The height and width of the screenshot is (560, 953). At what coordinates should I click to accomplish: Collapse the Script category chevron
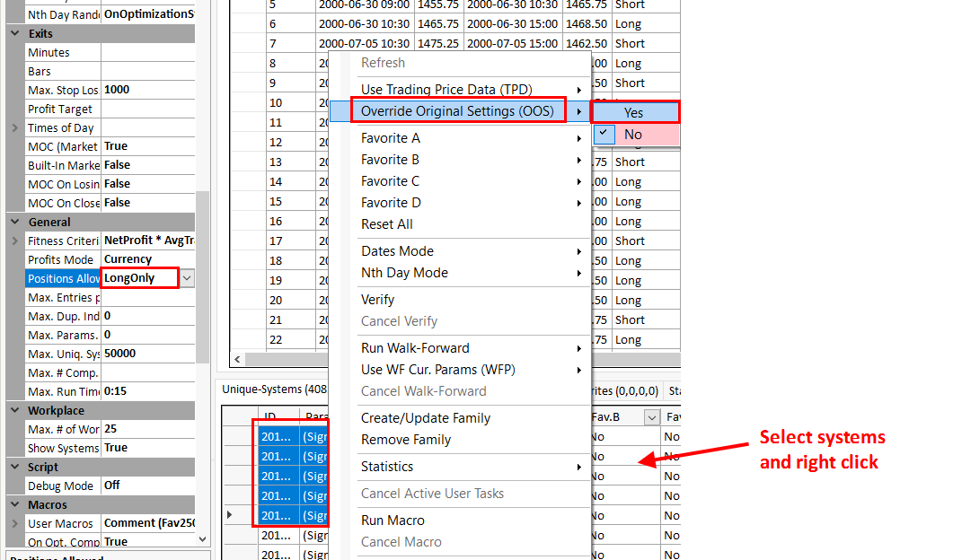(x=14, y=467)
